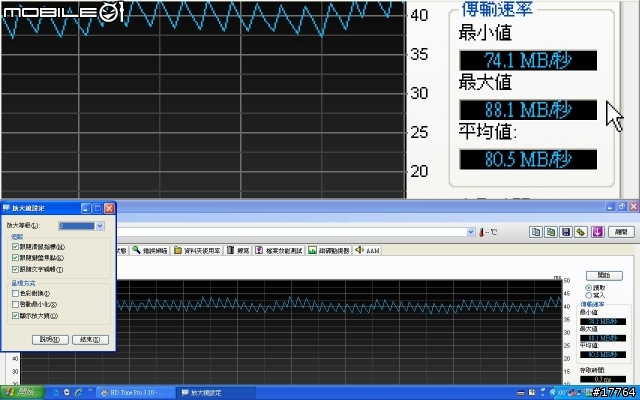Click the language bar keyboard tray icon
The width and height of the screenshot is (640, 400).
point(521,393)
